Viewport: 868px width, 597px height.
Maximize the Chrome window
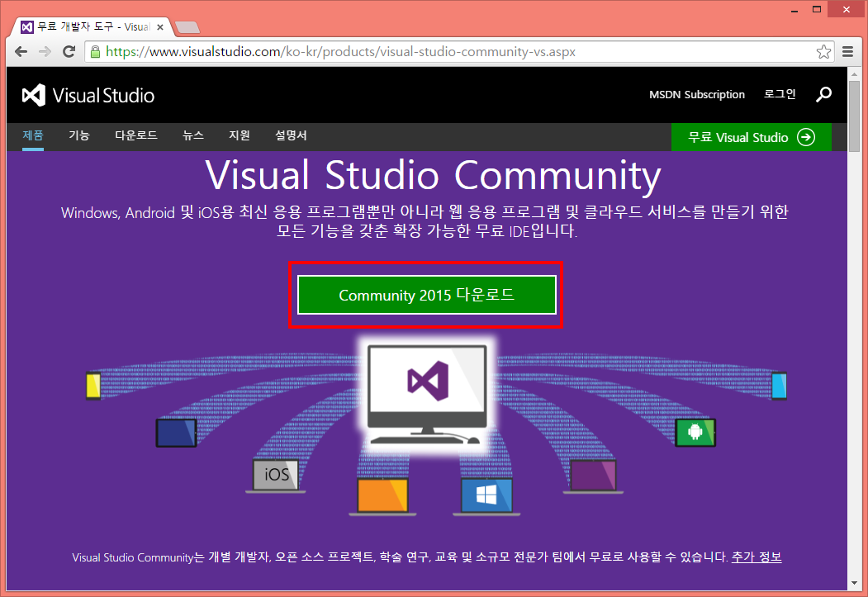click(817, 9)
